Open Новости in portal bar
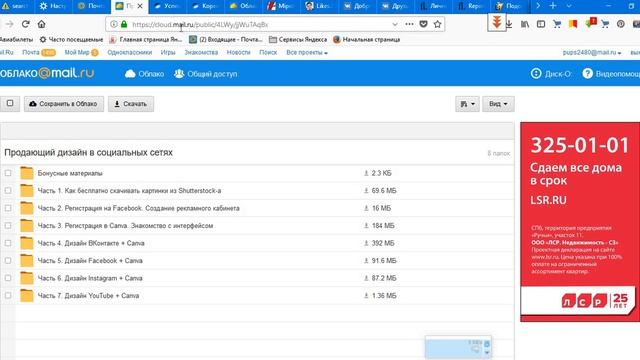640x360 pixels. click(238, 53)
